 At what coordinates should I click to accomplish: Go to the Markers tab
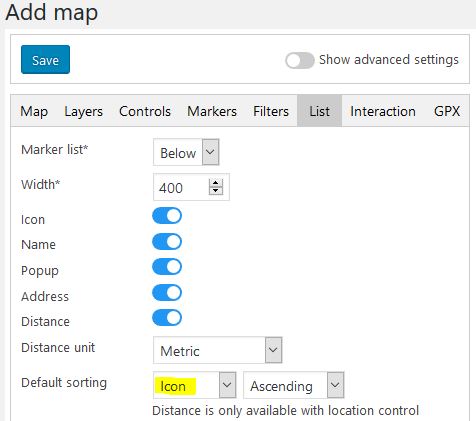pos(212,111)
